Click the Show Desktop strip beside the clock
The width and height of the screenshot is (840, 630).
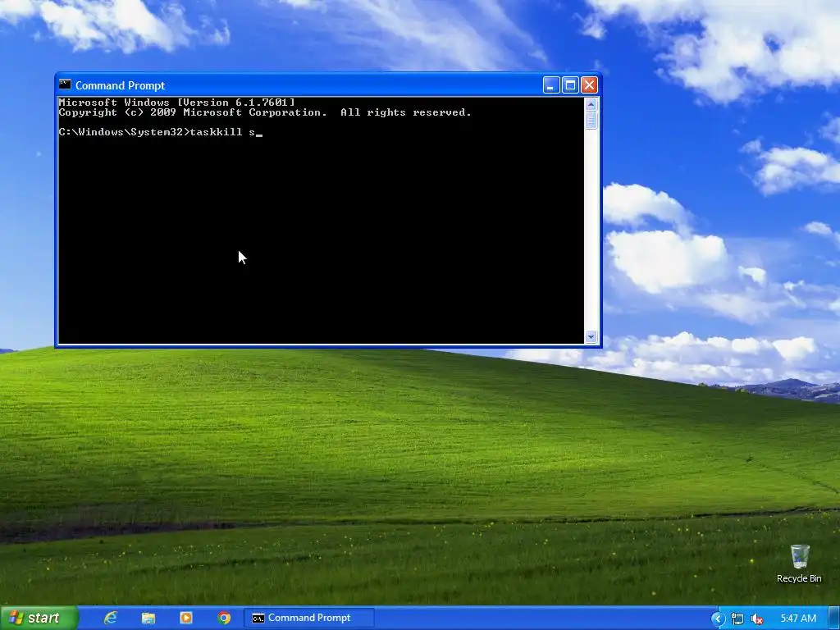[x=833, y=619]
